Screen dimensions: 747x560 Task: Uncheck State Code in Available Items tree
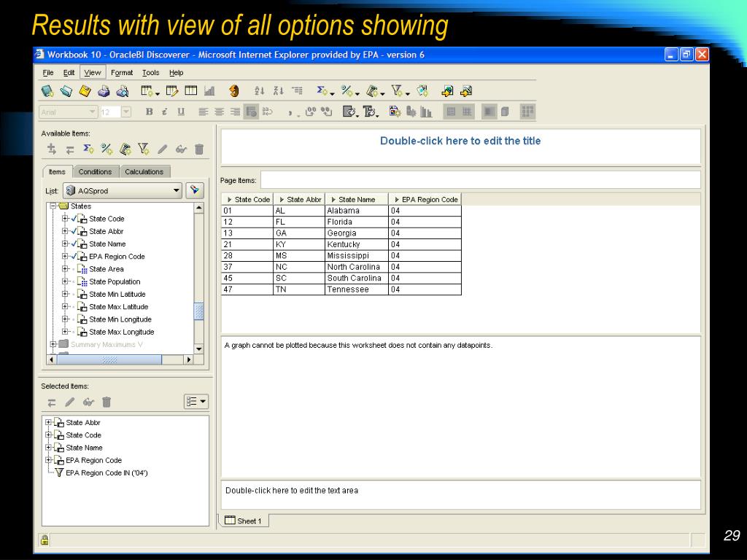(74, 219)
